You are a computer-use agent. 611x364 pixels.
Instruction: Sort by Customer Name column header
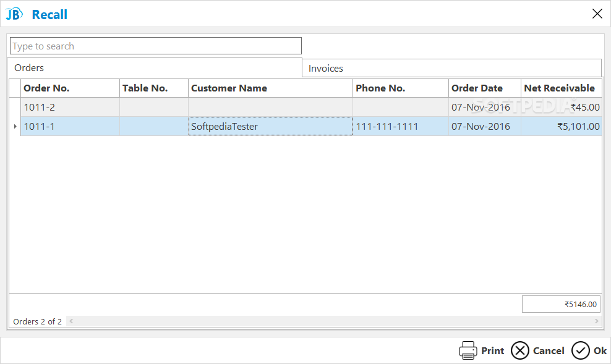click(270, 88)
